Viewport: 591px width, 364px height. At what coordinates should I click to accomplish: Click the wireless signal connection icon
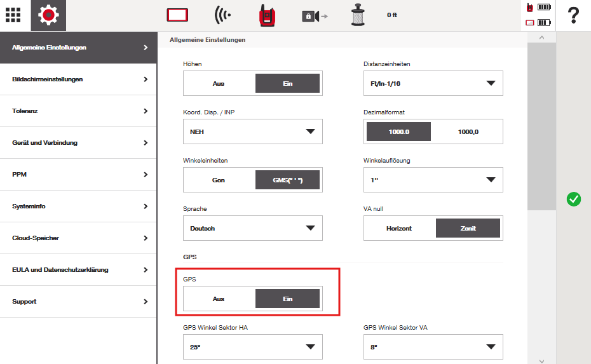[x=222, y=15]
